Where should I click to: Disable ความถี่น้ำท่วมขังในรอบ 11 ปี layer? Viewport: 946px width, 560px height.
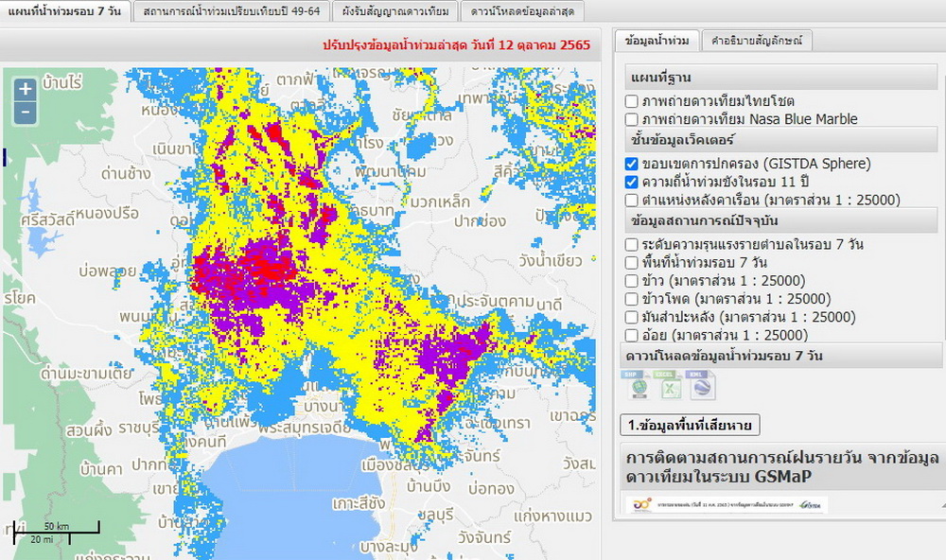pos(632,182)
